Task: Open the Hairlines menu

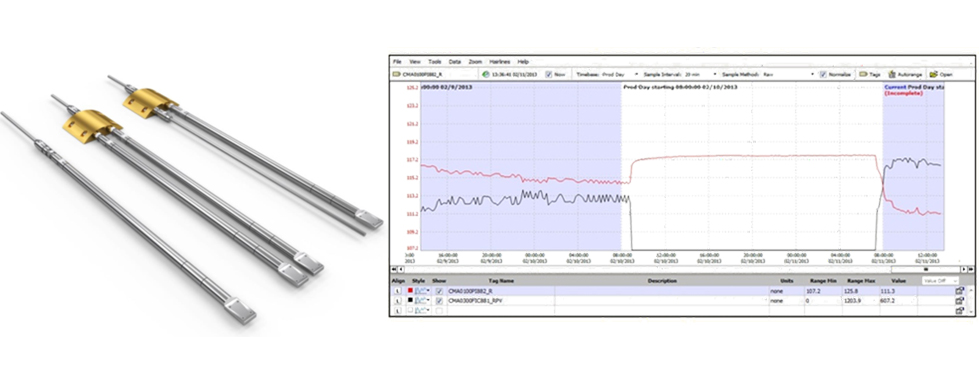Action: pos(499,62)
